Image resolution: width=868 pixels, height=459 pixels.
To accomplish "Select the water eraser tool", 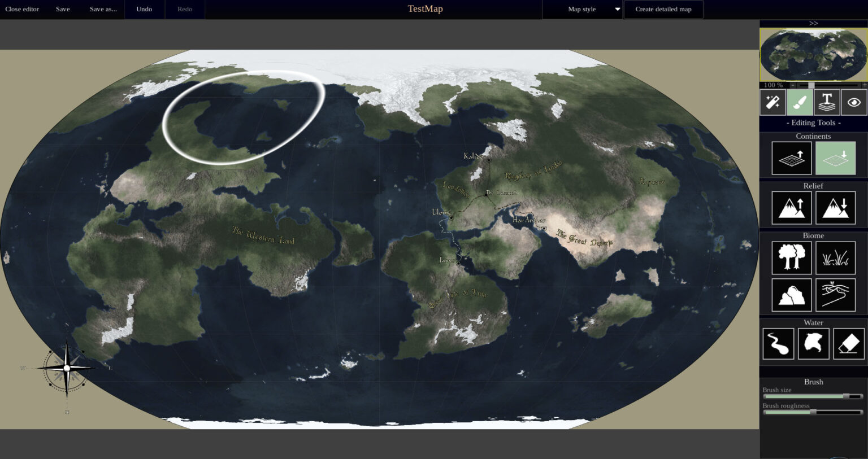I will (x=848, y=343).
